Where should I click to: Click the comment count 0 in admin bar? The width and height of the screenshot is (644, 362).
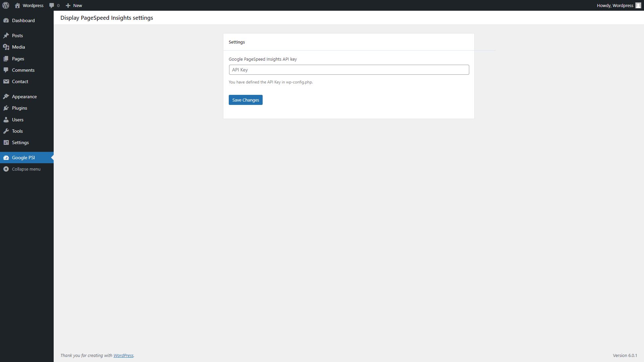tap(58, 5)
